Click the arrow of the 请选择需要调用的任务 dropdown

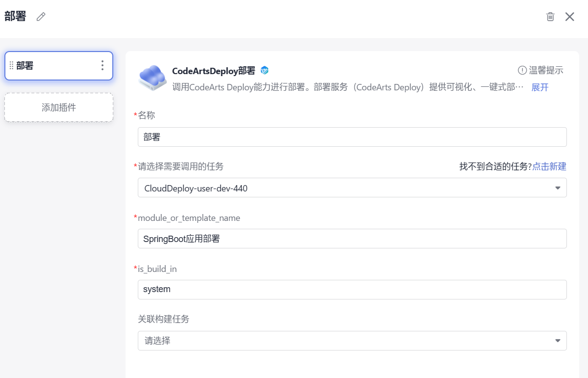(x=558, y=188)
